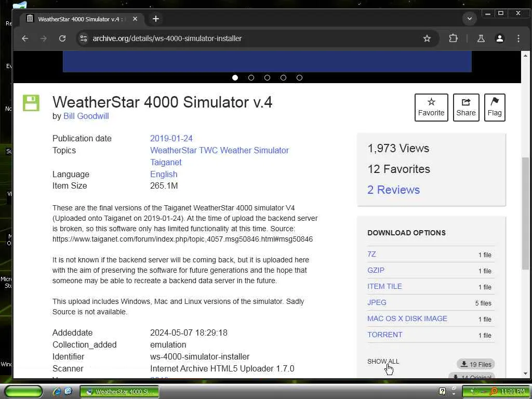Go back to the previous browser page
The height and width of the screenshot is (399, 532).
point(25,38)
